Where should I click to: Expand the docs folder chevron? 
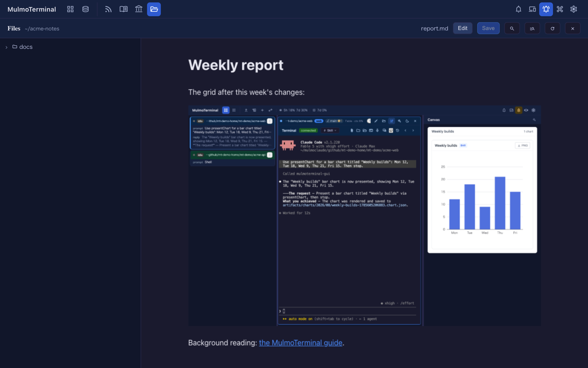[x=6, y=47]
